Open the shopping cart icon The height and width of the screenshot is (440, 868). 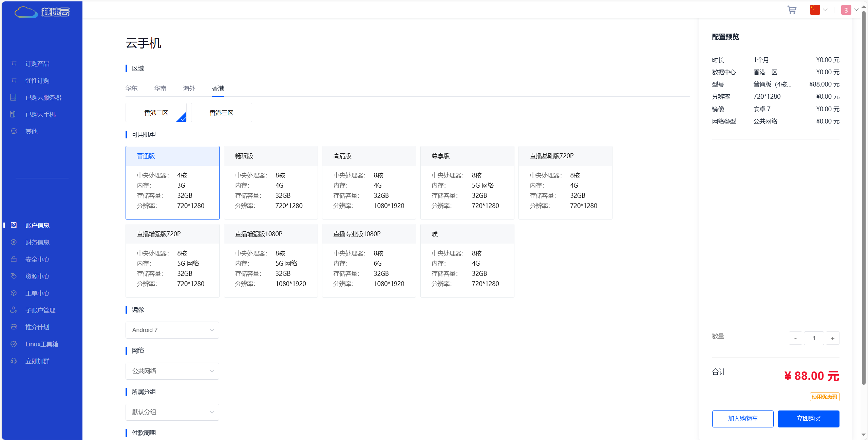click(792, 10)
